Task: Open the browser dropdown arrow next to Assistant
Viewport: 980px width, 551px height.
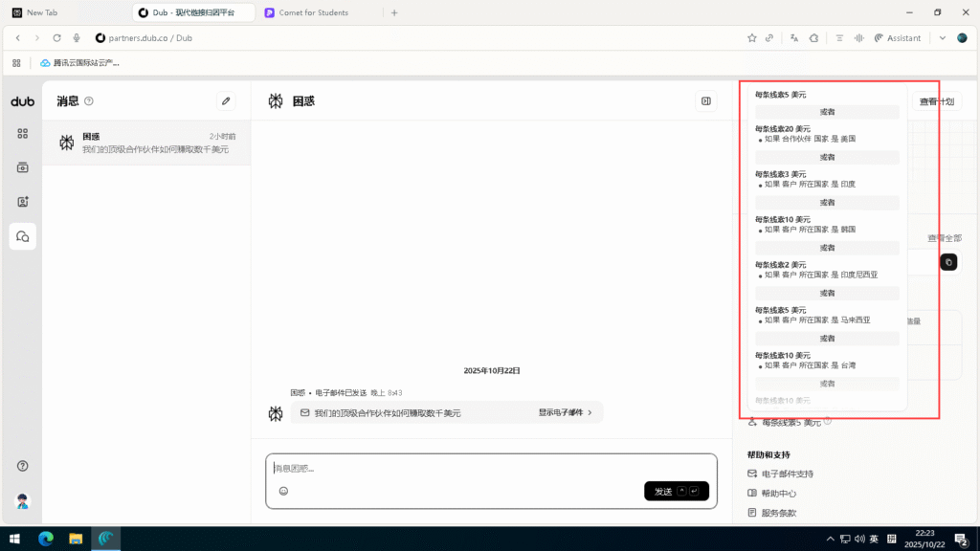Action: tap(942, 38)
